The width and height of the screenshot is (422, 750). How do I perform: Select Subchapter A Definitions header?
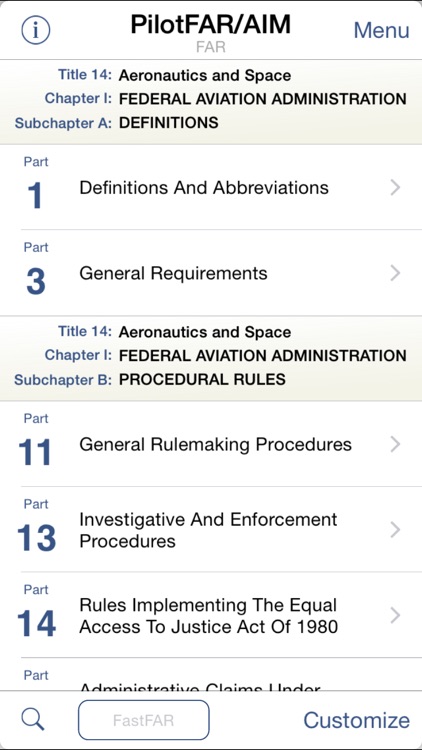[211, 102]
